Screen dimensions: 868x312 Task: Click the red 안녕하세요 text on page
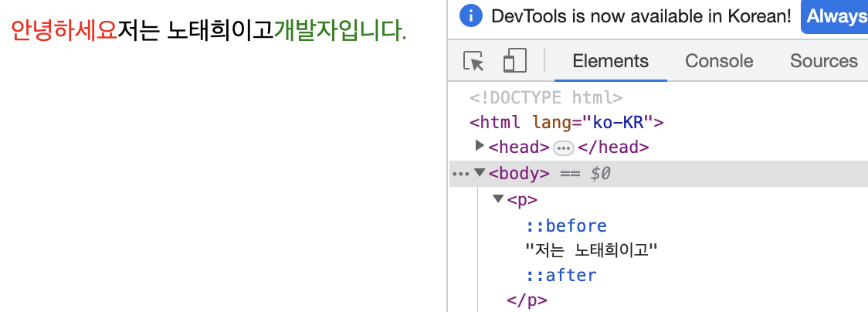[x=64, y=30]
